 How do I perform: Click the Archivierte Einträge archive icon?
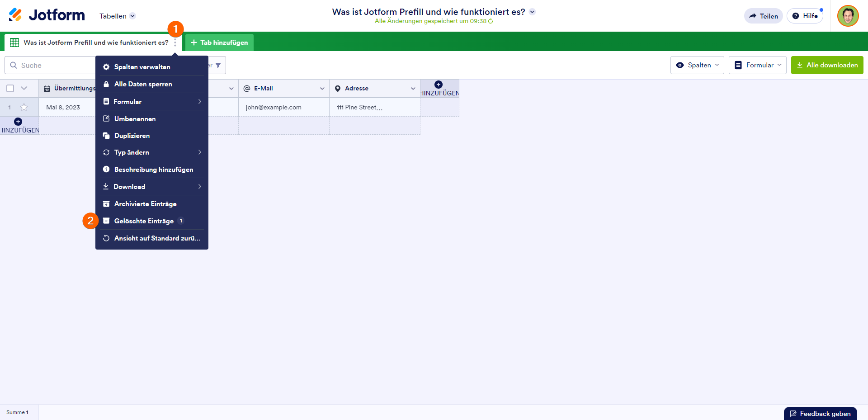click(106, 204)
